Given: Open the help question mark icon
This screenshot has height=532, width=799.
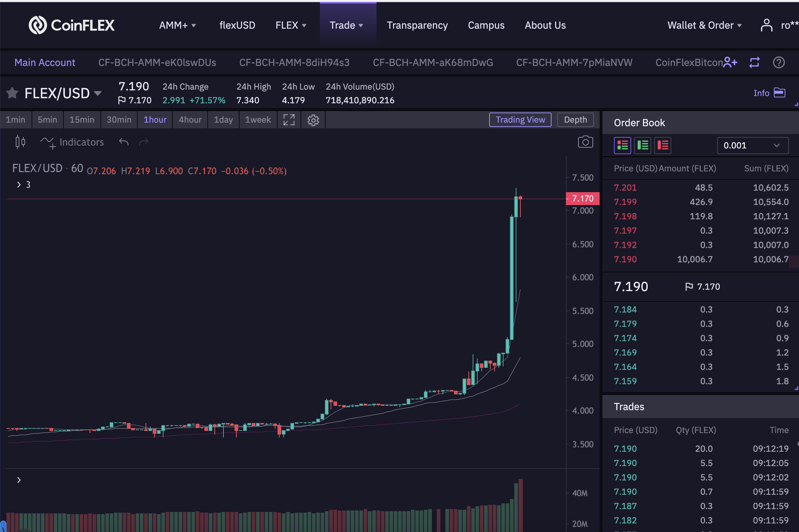Looking at the screenshot, I should click(779, 62).
